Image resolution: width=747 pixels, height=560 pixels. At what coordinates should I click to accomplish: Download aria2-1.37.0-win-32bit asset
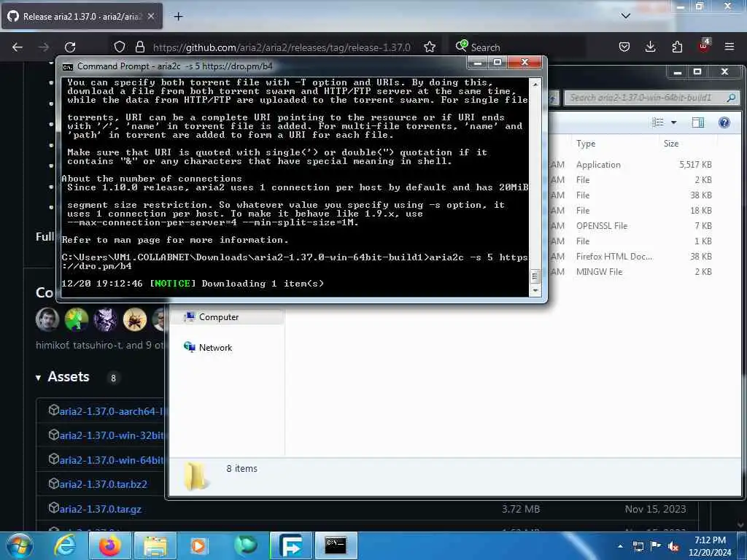click(112, 435)
